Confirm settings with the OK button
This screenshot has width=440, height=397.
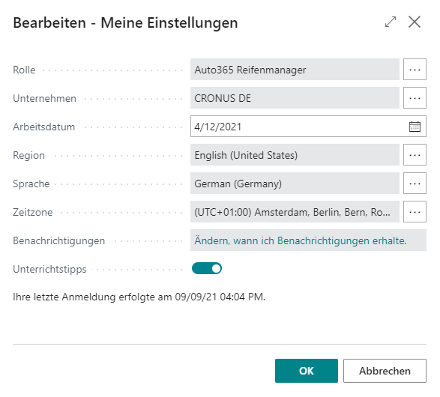click(x=306, y=371)
